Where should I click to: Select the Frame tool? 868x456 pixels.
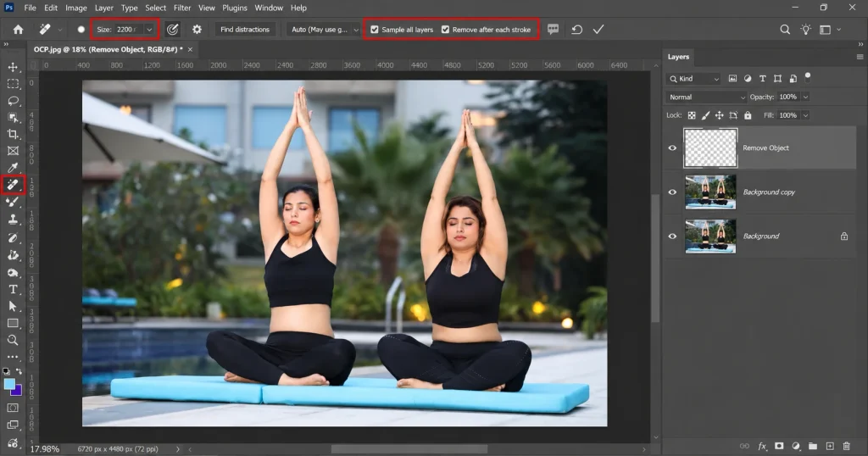[13, 151]
